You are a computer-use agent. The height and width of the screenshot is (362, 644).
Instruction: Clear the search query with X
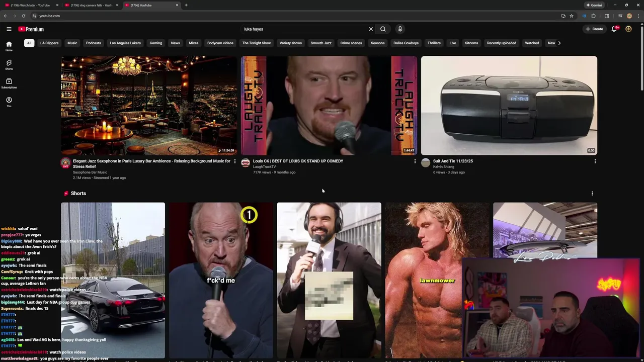pyautogui.click(x=371, y=29)
